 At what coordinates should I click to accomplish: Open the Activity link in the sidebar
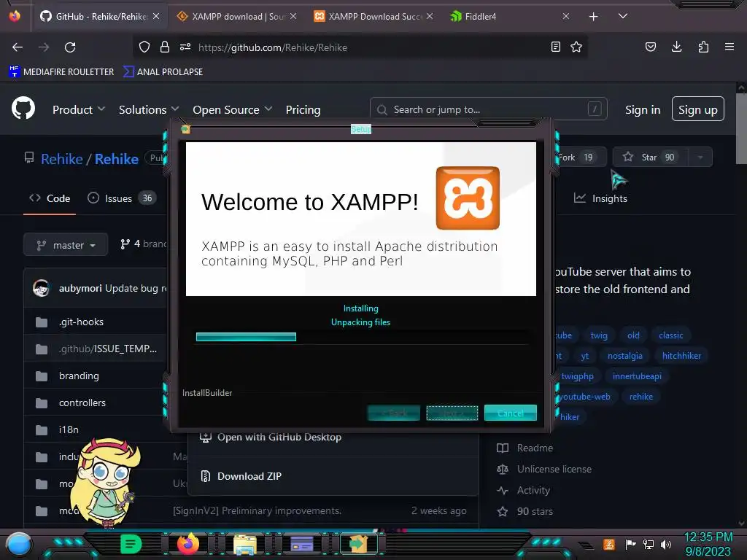point(533,490)
